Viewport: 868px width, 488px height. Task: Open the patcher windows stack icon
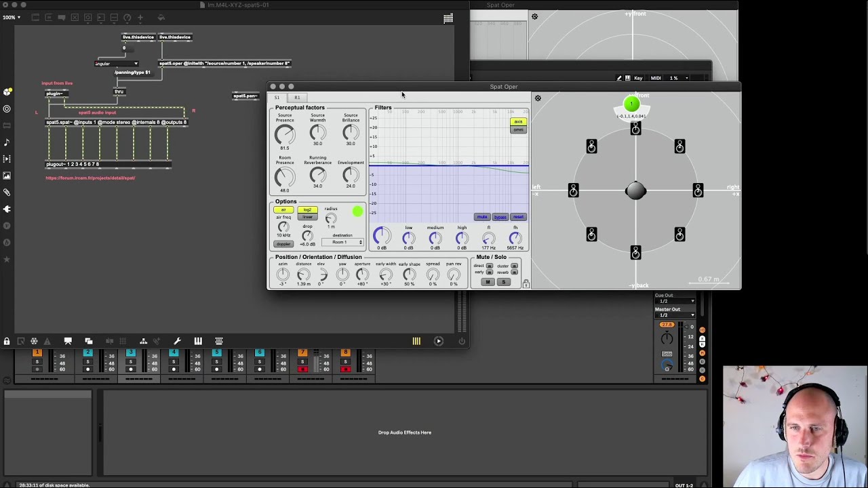click(89, 341)
